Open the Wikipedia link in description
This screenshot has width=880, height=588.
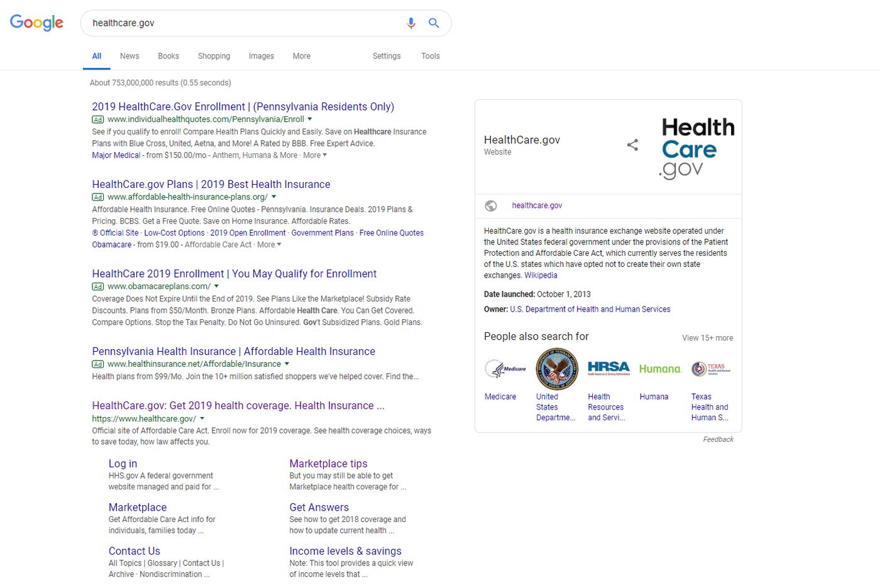click(x=541, y=275)
